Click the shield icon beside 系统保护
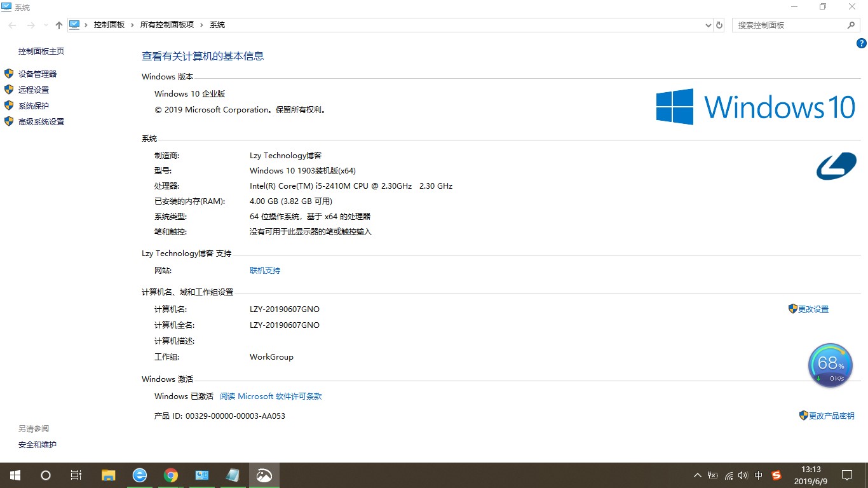The height and width of the screenshot is (488, 868). pyautogui.click(x=9, y=105)
